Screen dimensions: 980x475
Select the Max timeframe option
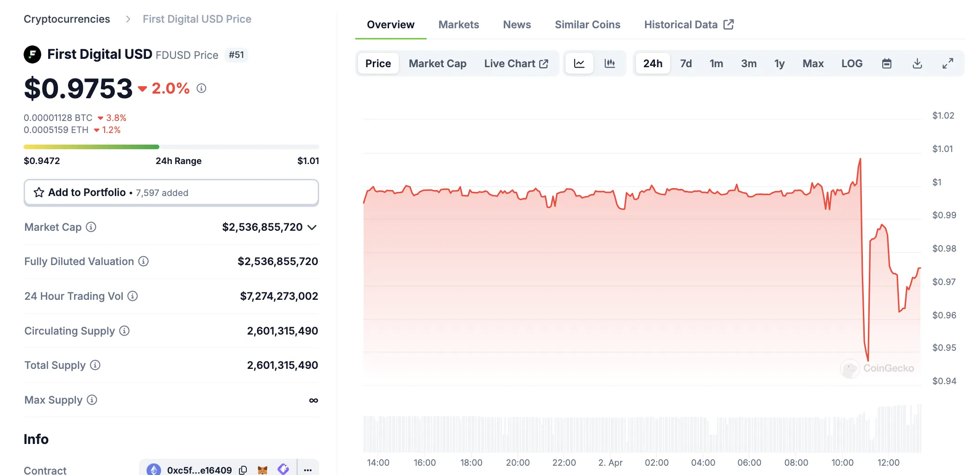pyautogui.click(x=813, y=63)
